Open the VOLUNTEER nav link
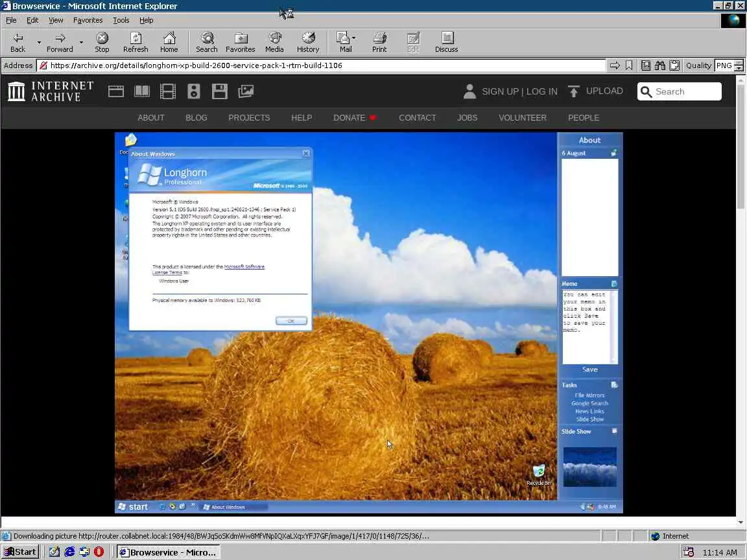747x560 pixels. (523, 117)
